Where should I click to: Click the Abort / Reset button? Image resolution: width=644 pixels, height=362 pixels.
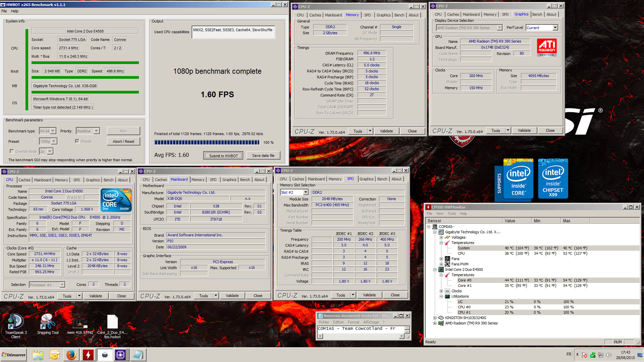click(123, 141)
